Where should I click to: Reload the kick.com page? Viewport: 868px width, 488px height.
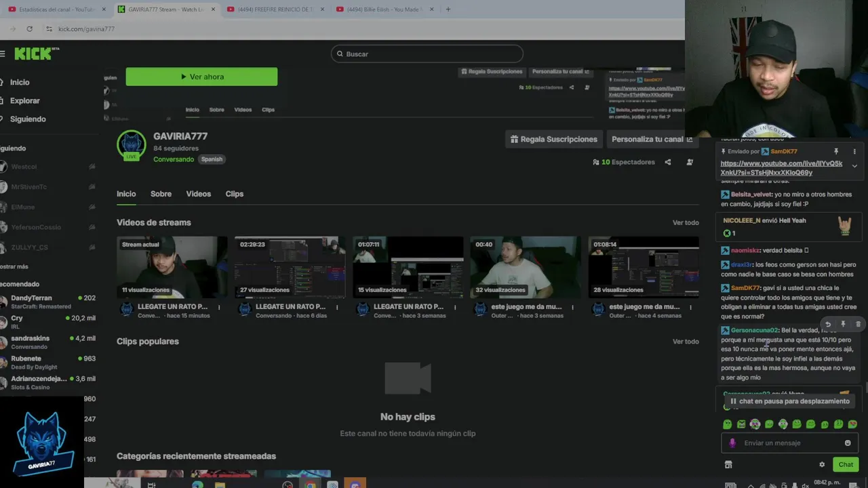click(x=29, y=28)
